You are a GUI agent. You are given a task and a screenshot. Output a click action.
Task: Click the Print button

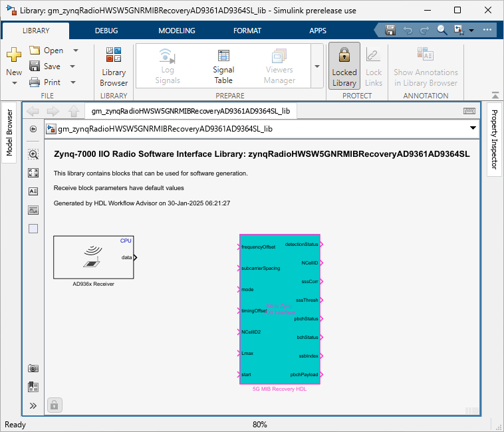pos(45,82)
